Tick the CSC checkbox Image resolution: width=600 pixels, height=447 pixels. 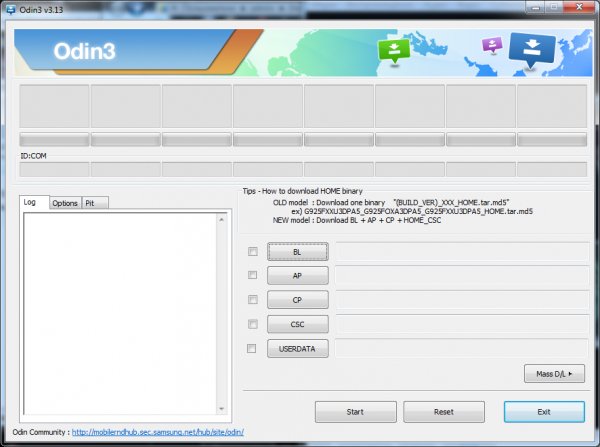(253, 324)
